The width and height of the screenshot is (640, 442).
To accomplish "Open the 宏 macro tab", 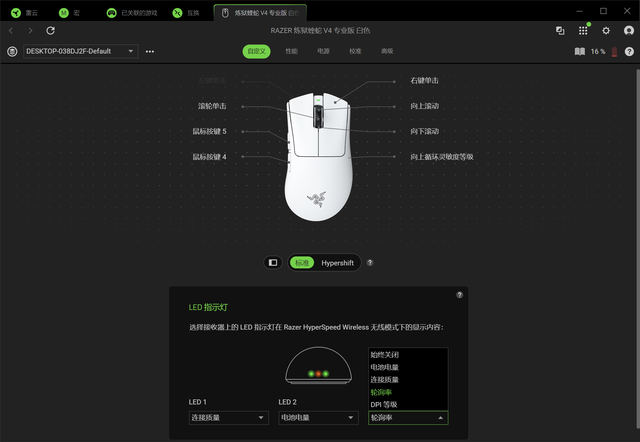I will pos(69,13).
